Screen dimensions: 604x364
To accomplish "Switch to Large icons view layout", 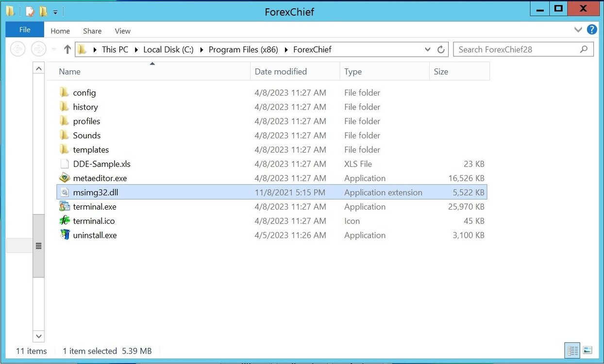I will coord(587,350).
